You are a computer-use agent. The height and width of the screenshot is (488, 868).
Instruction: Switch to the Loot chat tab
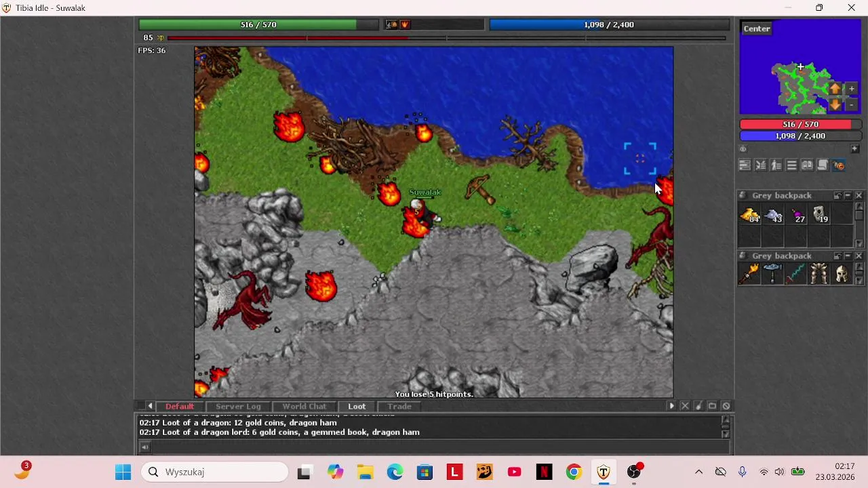click(357, 406)
